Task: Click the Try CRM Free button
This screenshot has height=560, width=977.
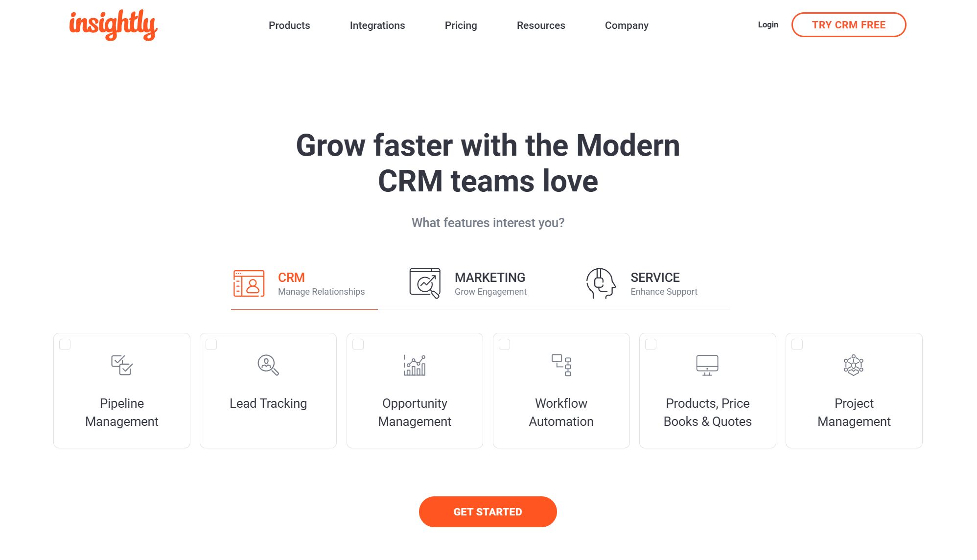Action: tap(848, 25)
